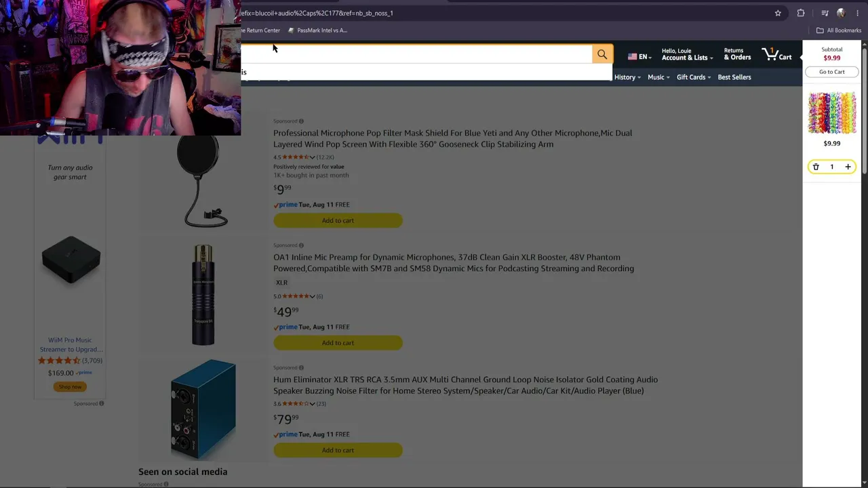Open the browser extensions puzzle icon
The width and height of the screenshot is (868, 488).
[x=801, y=13]
